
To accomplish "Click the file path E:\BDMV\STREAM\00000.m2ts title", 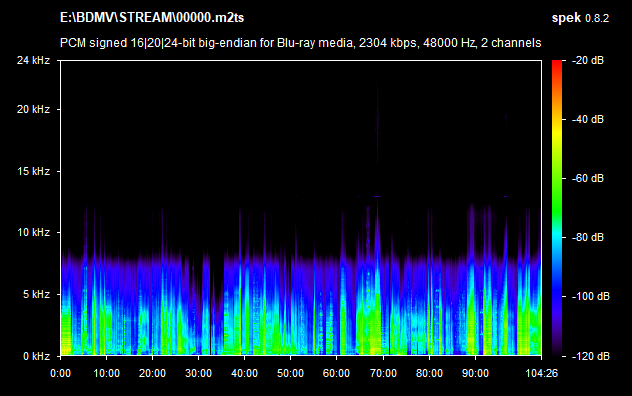I will click(152, 17).
